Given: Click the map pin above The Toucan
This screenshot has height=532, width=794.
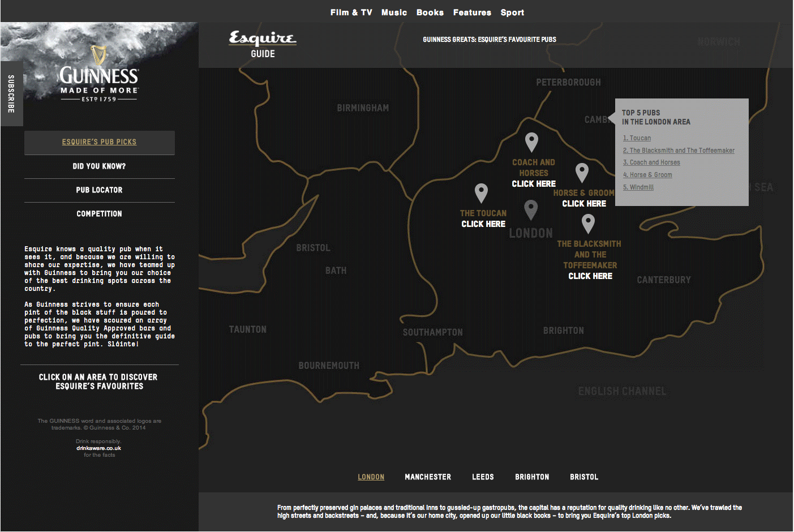Looking at the screenshot, I should point(481,193).
